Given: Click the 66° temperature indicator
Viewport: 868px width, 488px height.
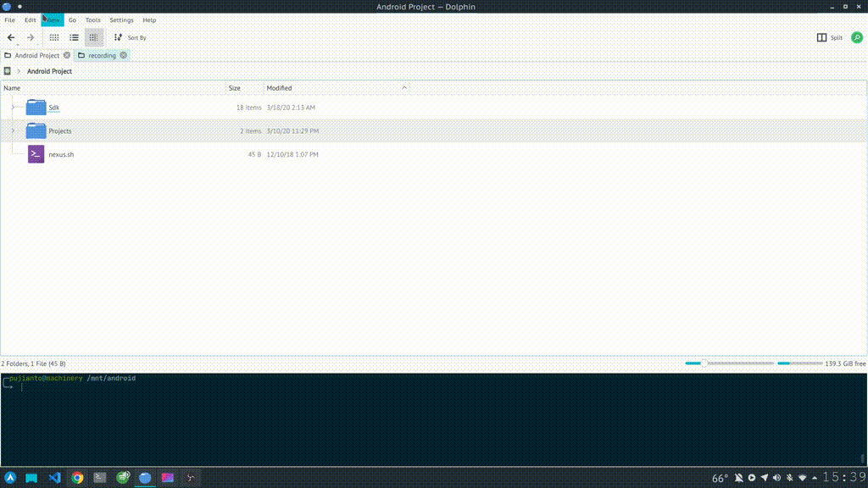Looking at the screenshot, I should [720, 478].
